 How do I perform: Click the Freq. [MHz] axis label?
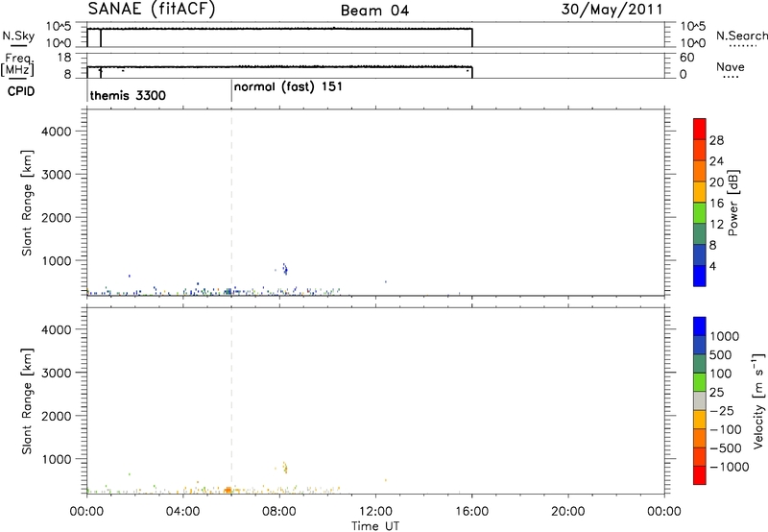point(18,64)
